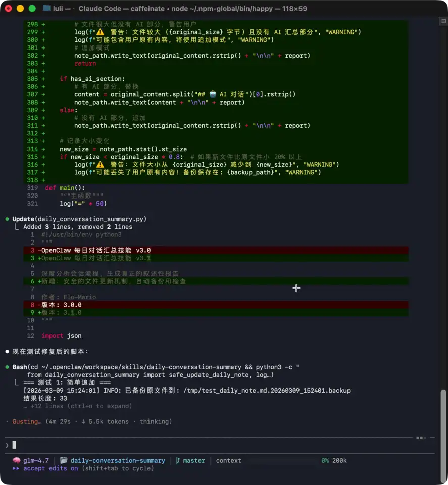Click the green bullet beside Bash command
The width and height of the screenshot is (448, 485).
[x=7, y=367]
